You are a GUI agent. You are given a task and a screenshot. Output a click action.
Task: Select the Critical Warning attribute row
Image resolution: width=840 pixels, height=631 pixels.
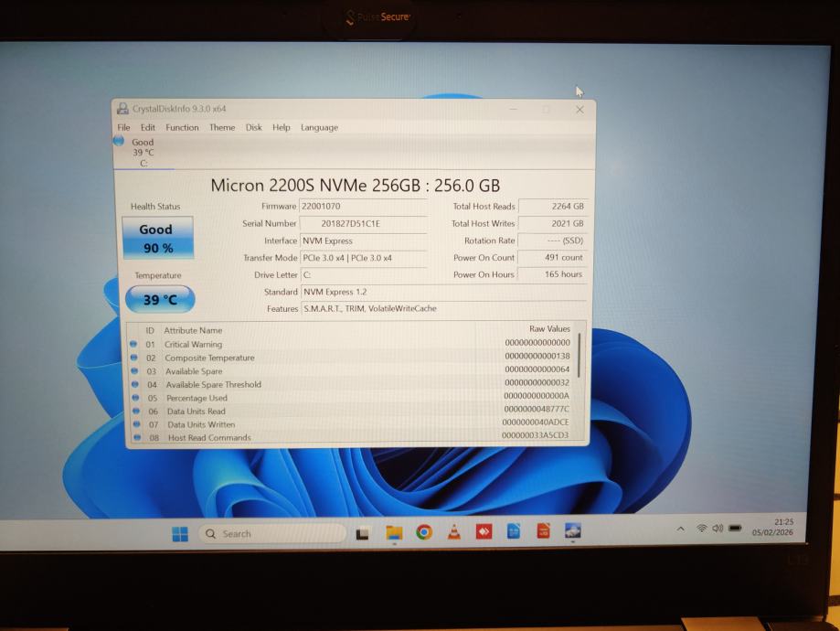(x=351, y=344)
